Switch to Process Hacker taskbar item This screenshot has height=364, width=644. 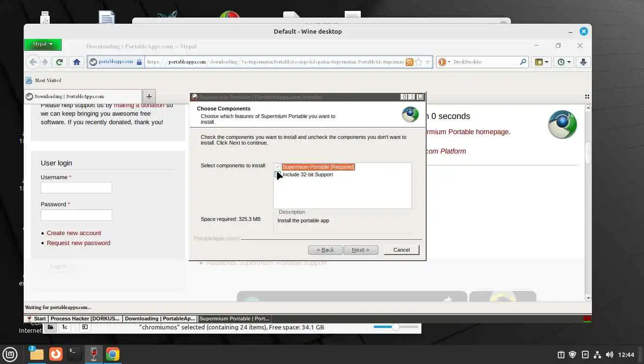coord(85,318)
